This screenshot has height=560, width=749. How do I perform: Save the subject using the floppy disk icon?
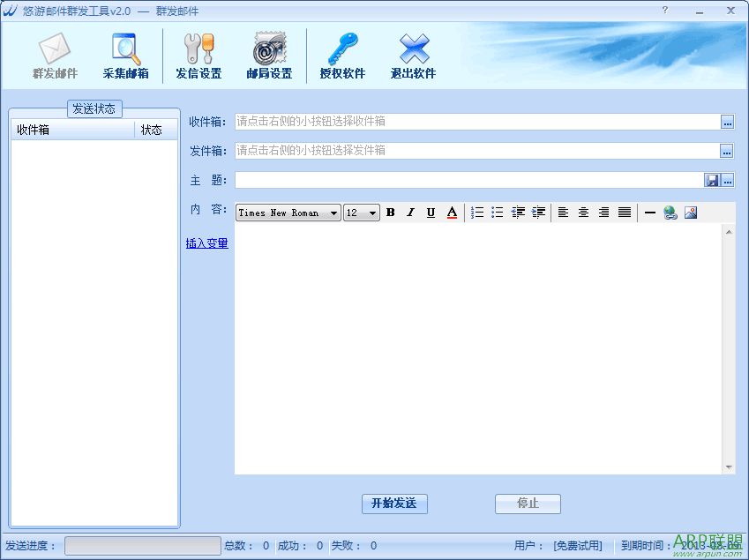tap(712, 180)
